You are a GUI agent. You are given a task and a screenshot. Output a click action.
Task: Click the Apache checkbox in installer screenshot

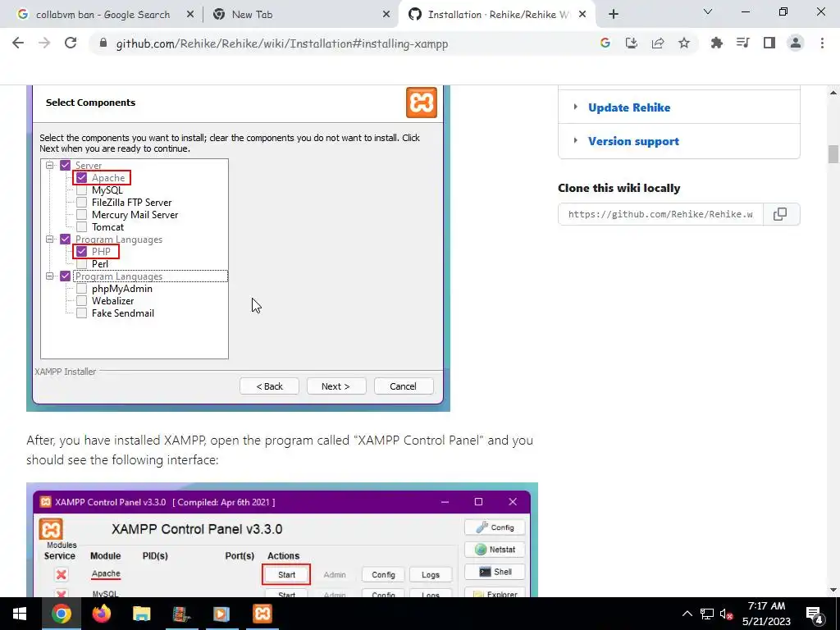point(81,178)
